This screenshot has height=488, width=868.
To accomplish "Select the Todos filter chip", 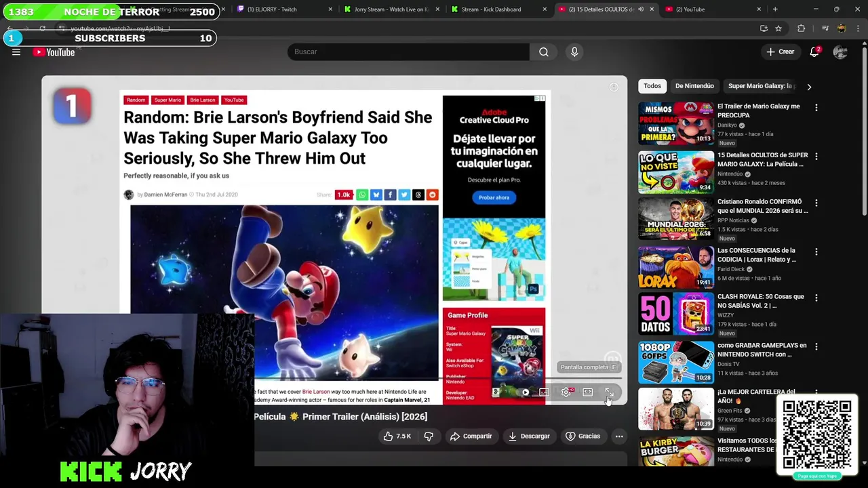I will point(652,86).
